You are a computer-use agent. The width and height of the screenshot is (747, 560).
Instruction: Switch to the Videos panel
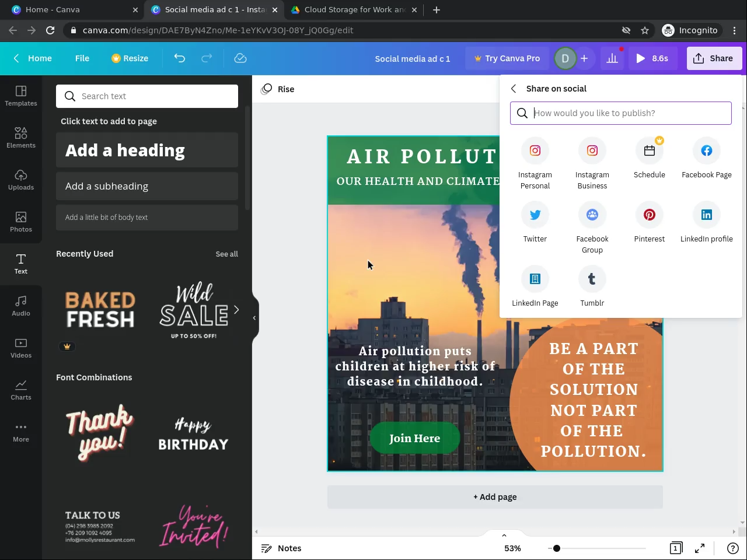[x=21, y=348]
